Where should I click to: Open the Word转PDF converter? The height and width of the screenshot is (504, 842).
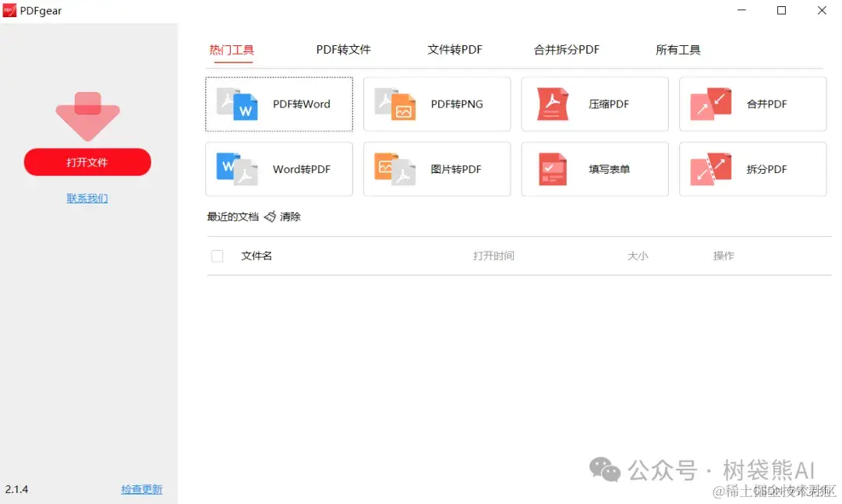point(278,169)
